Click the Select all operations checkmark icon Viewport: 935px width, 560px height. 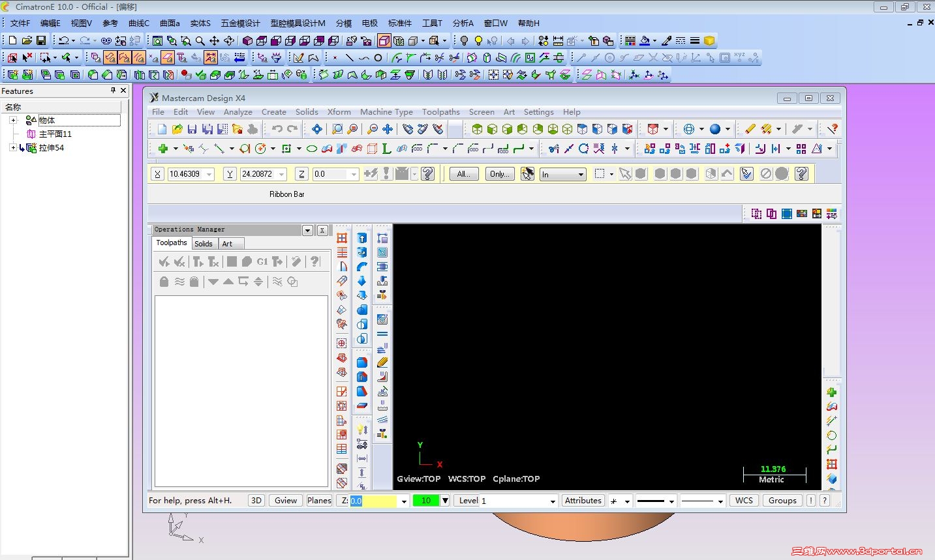164,261
